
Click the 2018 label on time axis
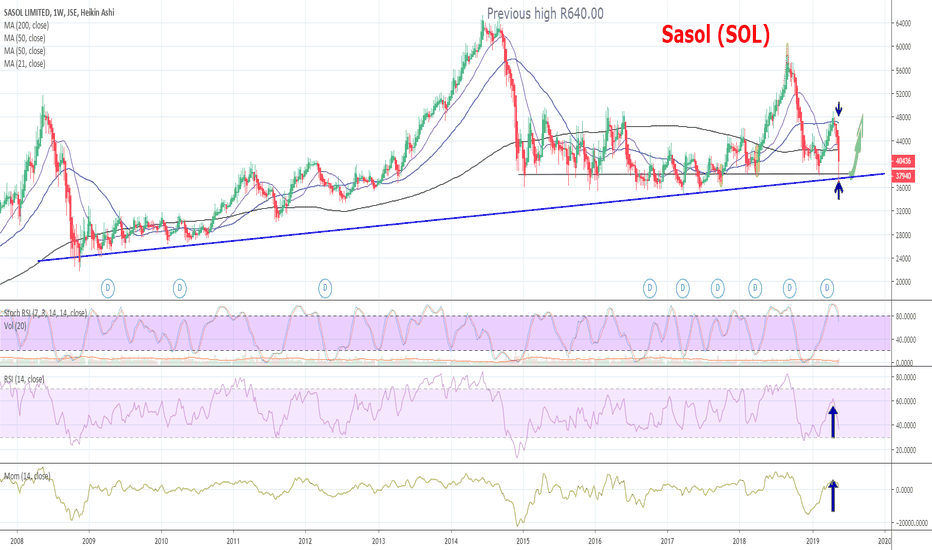coord(739,541)
